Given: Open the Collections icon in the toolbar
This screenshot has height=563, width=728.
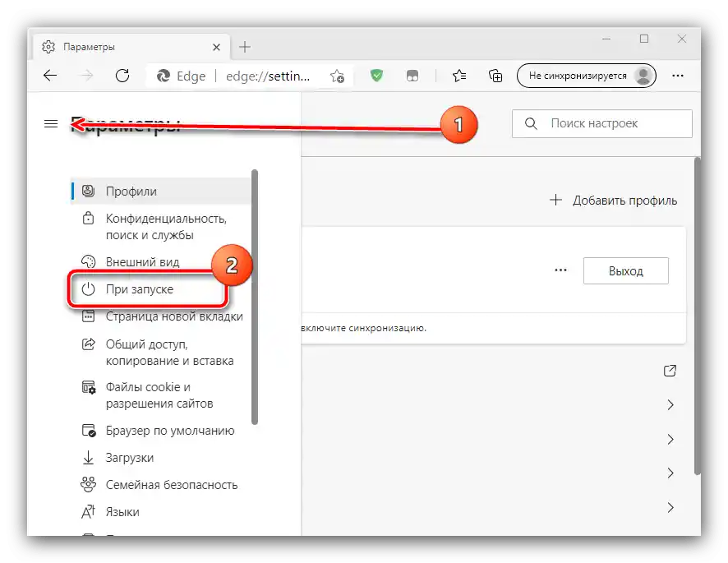Looking at the screenshot, I should point(495,75).
